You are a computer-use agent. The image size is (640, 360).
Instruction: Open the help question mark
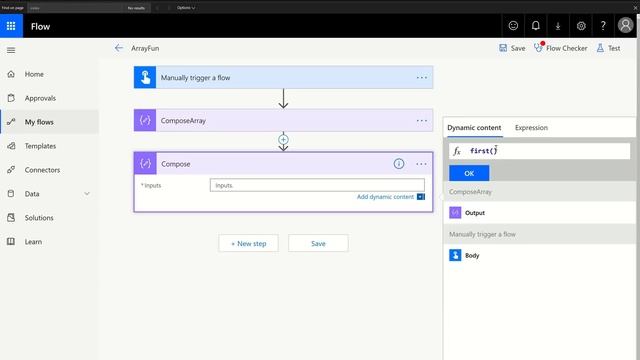tap(603, 26)
